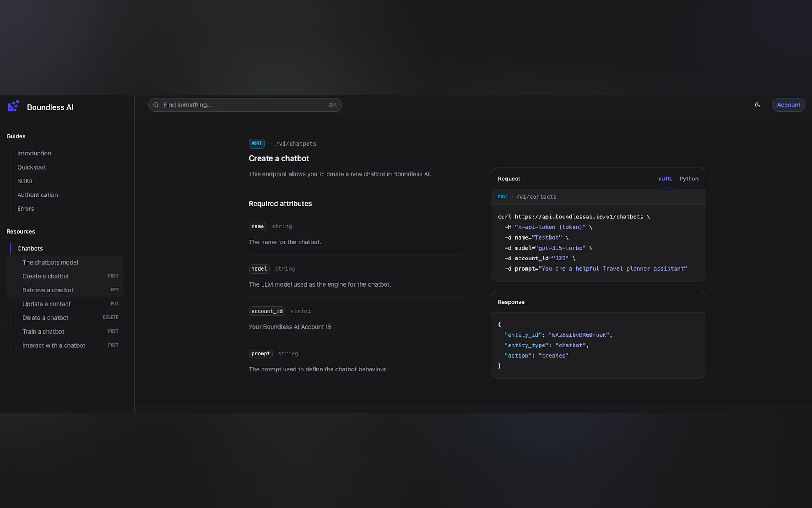Viewport: 812px width, 508px height.
Task: Open the Errors guide
Action: pos(26,209)
